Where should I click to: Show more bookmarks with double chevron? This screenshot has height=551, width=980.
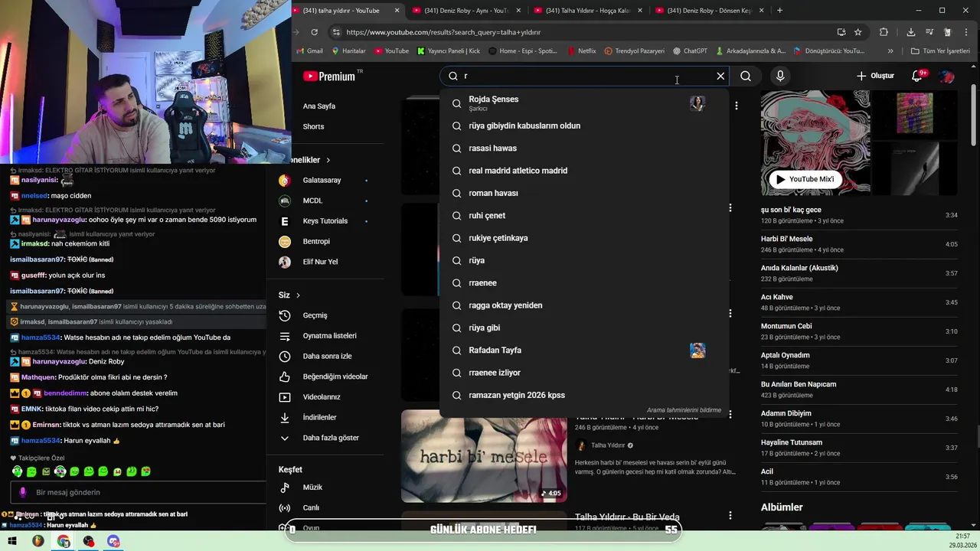[x=890, y=51]
